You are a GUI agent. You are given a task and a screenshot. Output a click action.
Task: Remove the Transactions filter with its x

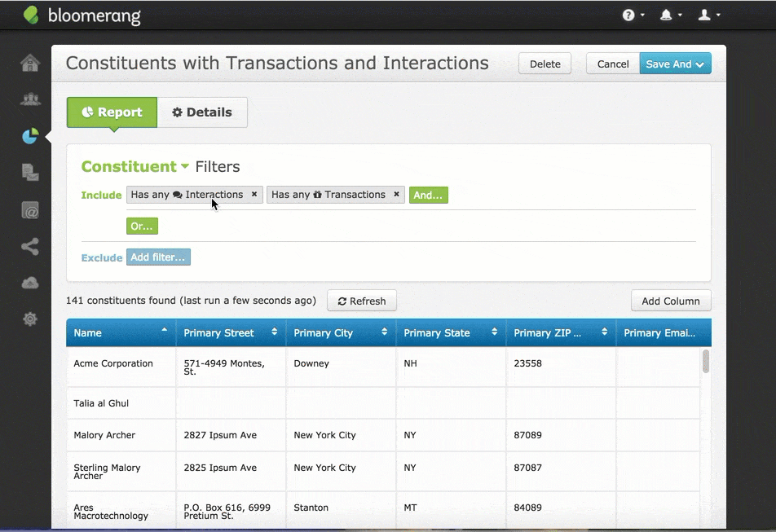(396, 195)
